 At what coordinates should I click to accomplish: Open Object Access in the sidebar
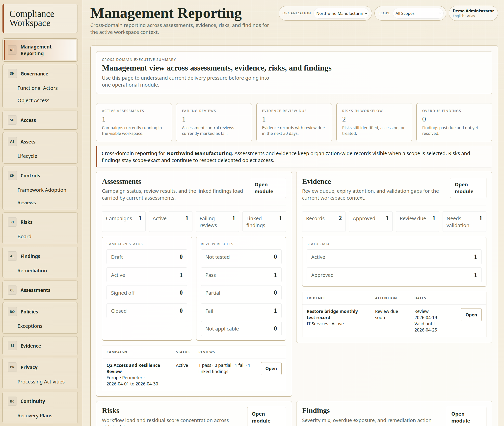(x=33, y=100)
